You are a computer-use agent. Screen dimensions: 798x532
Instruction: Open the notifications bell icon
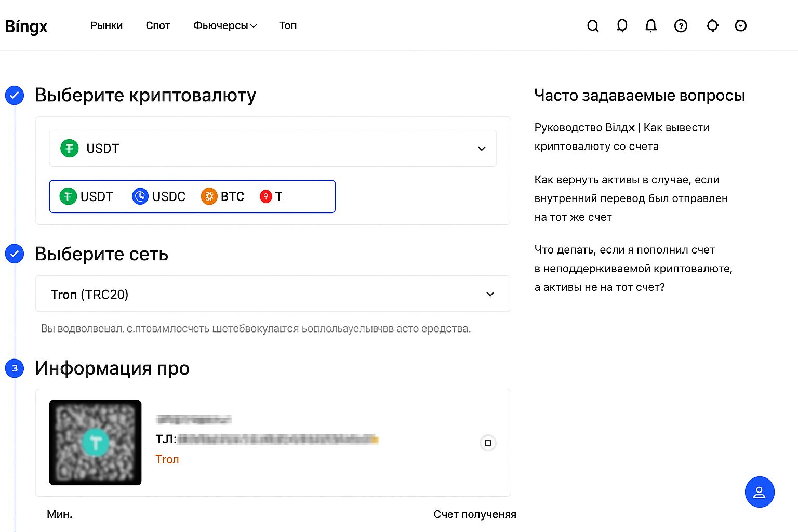pos(651,25)
